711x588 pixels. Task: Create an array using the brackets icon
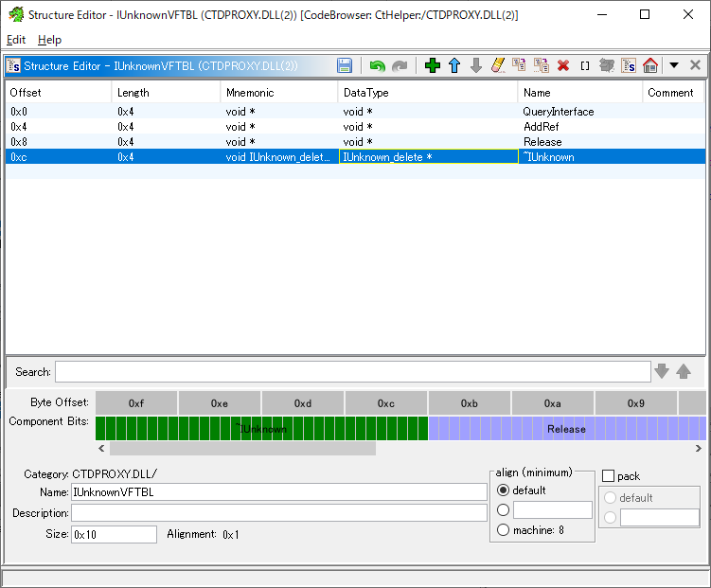pyautogui.click(x=585, y=65)
